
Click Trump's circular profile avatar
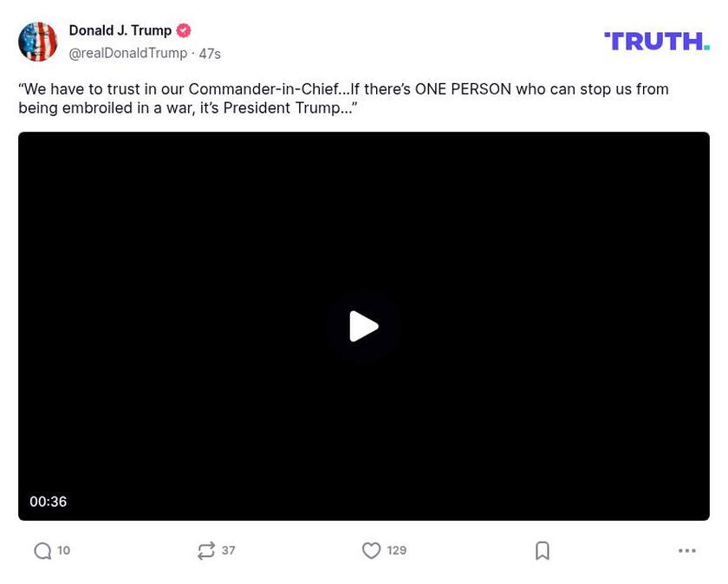38,41
